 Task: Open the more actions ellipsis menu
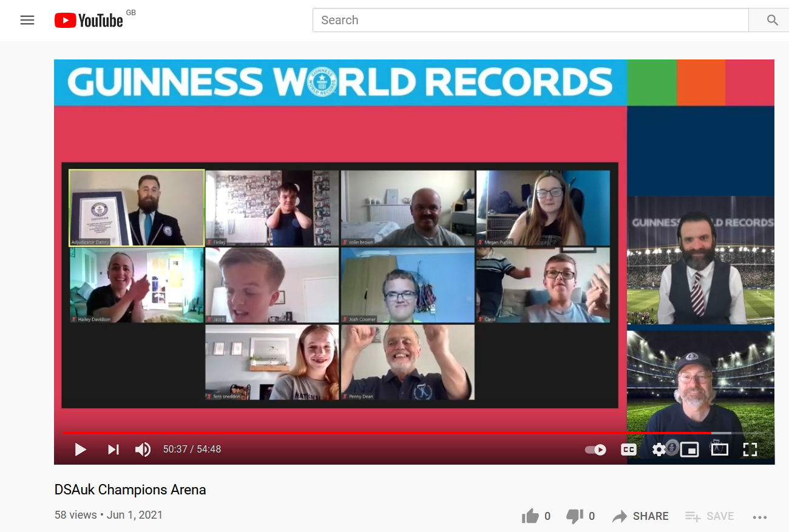[760, 517]
